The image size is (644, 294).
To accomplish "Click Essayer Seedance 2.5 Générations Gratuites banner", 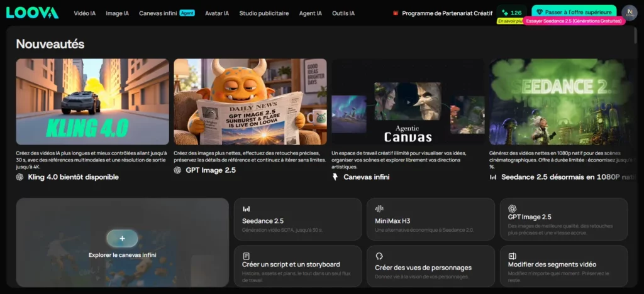I will pos(574,21).
